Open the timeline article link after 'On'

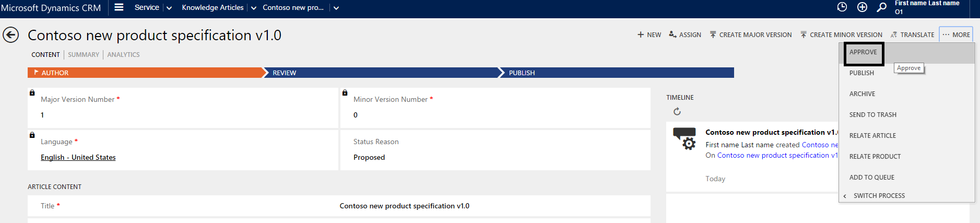(777, 155)
